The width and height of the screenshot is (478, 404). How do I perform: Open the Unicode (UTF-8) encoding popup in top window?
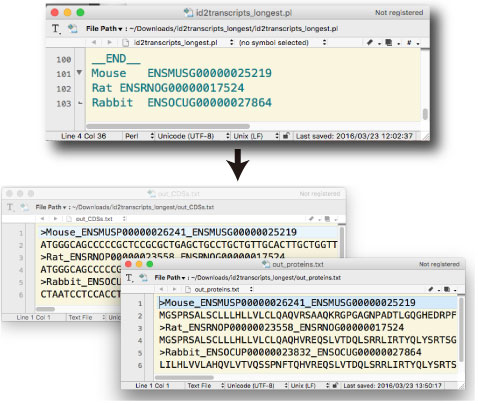[193, 136]
